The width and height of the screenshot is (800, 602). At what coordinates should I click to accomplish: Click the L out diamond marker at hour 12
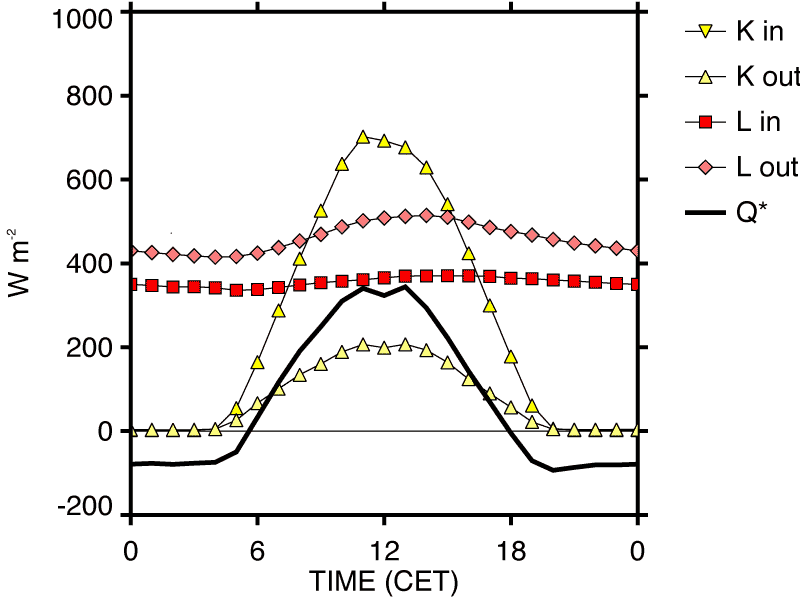(384, 217)
